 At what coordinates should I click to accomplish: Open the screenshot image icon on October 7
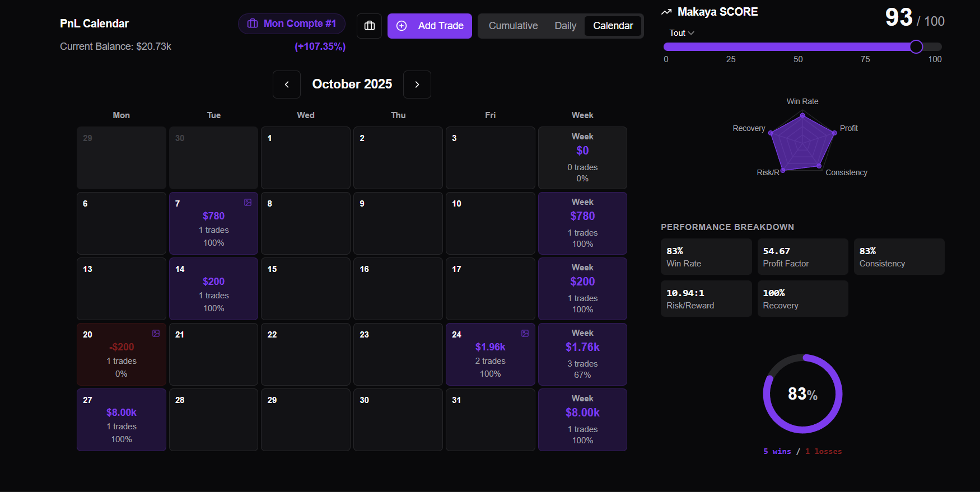click(x=248, y=203)
